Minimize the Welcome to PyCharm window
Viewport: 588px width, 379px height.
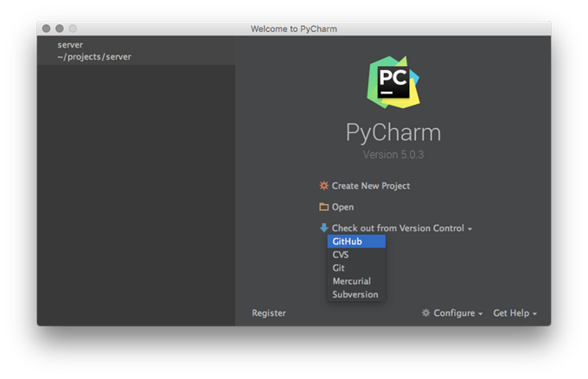click(x=60, y=29)
